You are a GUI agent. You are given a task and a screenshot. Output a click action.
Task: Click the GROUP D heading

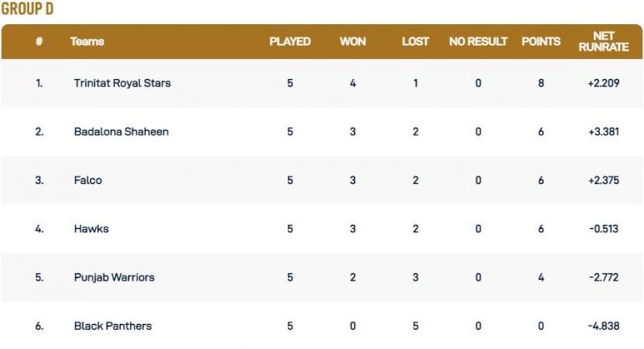coord(28,10)
